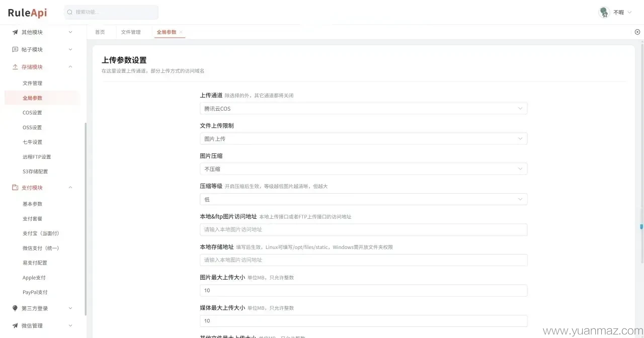Viewport: 644px width, 338px height.
Task: Click the 微信管理 chat icon
Action: [15, 326]
